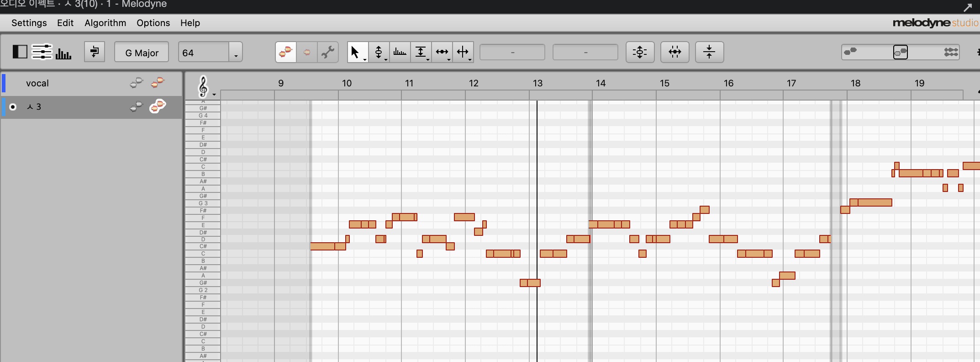Viewport: 980px width, 362px height.
Task: Toggle orange edit blobs for vocal track
Action: [158, 83]
